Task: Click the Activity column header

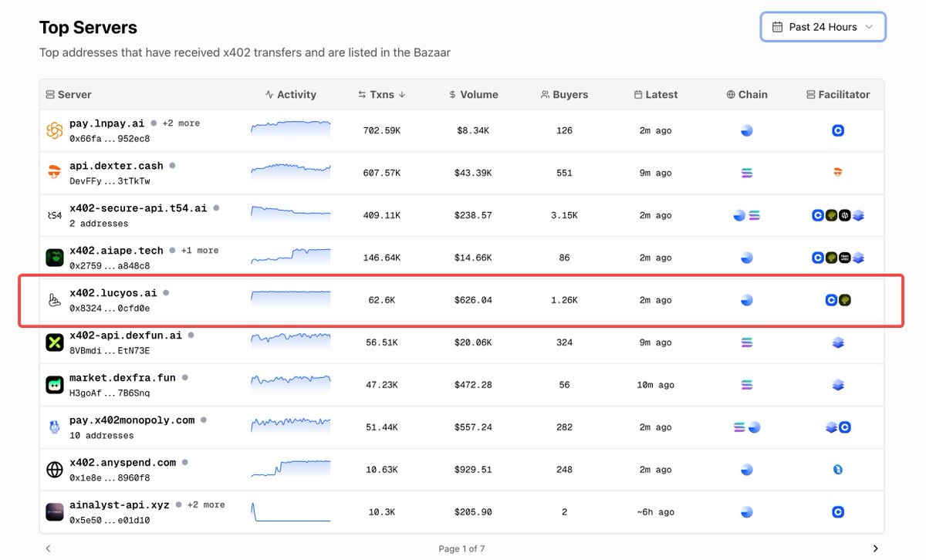Action: pyautogui.click(x=290, y=94)
